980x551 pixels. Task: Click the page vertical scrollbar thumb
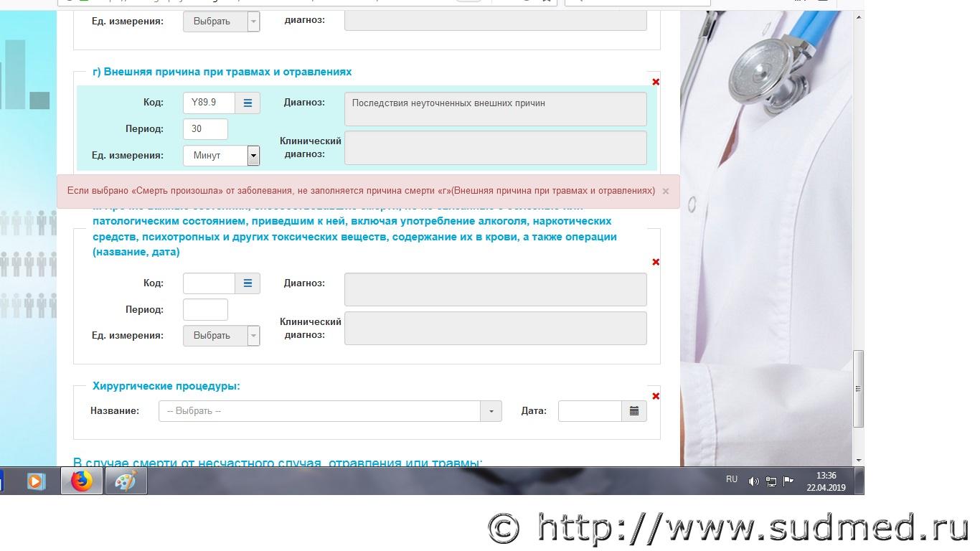[858, 388]
